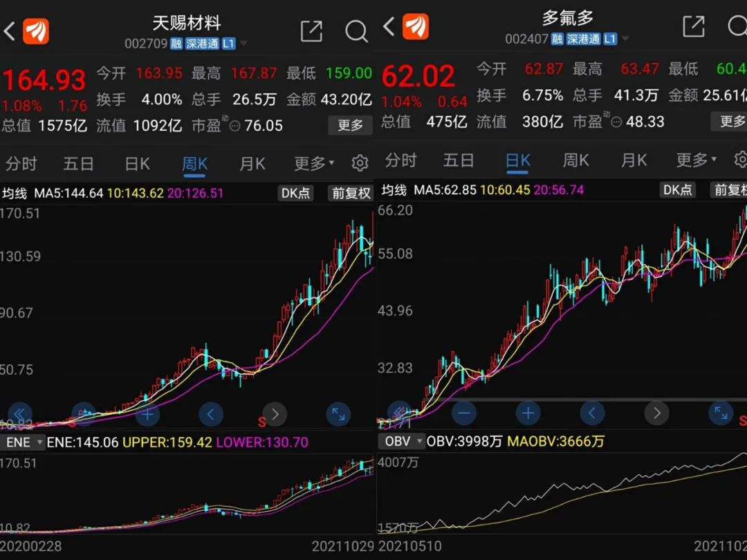This screenshot has width=747, height=560.
Task: Zoom in the 天赐材料 chart with plus
Action: click(x=147, y=414)
